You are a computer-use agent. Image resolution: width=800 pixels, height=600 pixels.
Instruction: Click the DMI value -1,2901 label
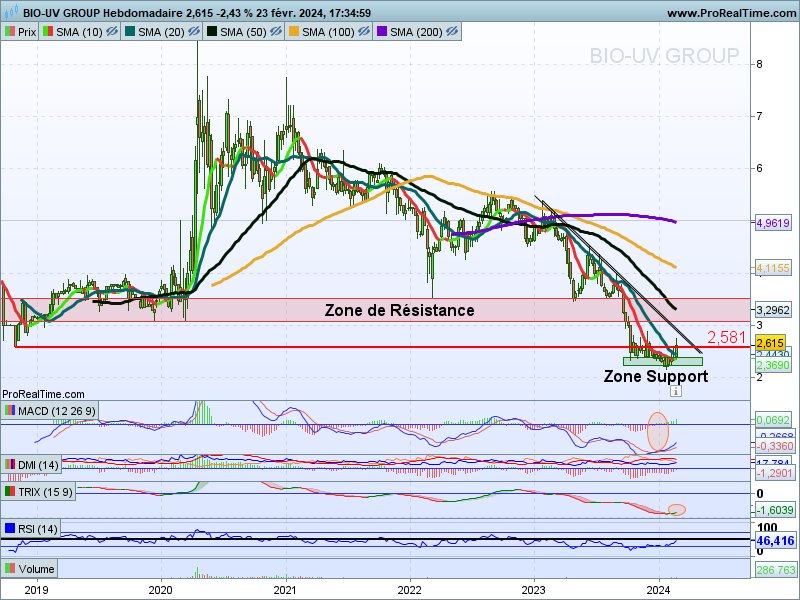(774, 473)
